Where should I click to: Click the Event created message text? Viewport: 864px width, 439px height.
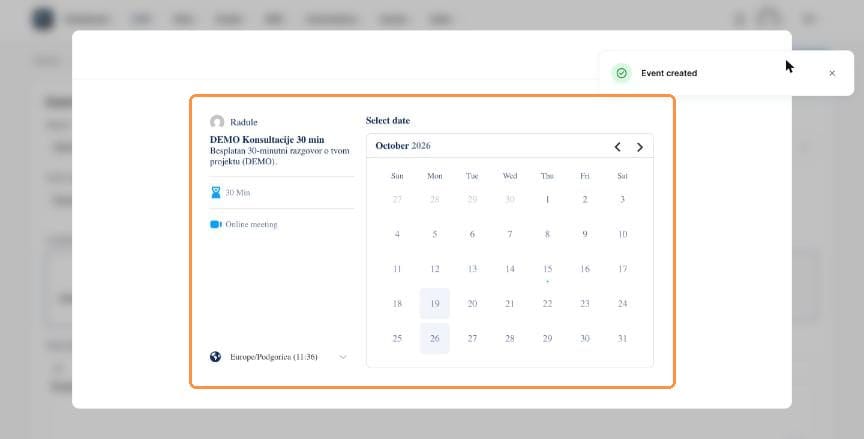pyautogui.click(x=669, y=73)
